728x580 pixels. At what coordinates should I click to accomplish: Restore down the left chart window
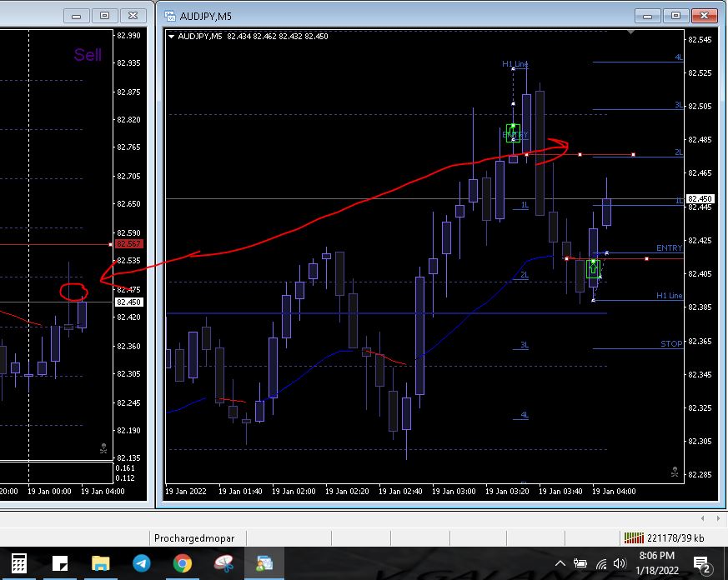104,16
